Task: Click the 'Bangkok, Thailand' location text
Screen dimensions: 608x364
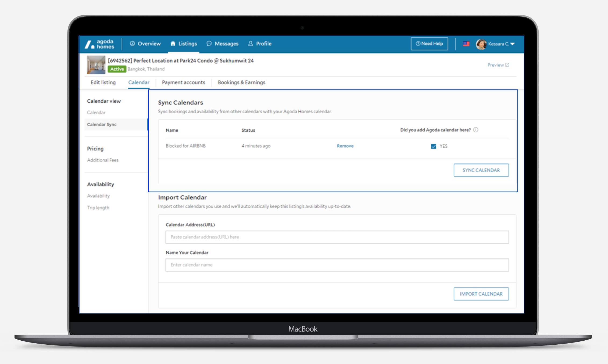Action: 146,69
